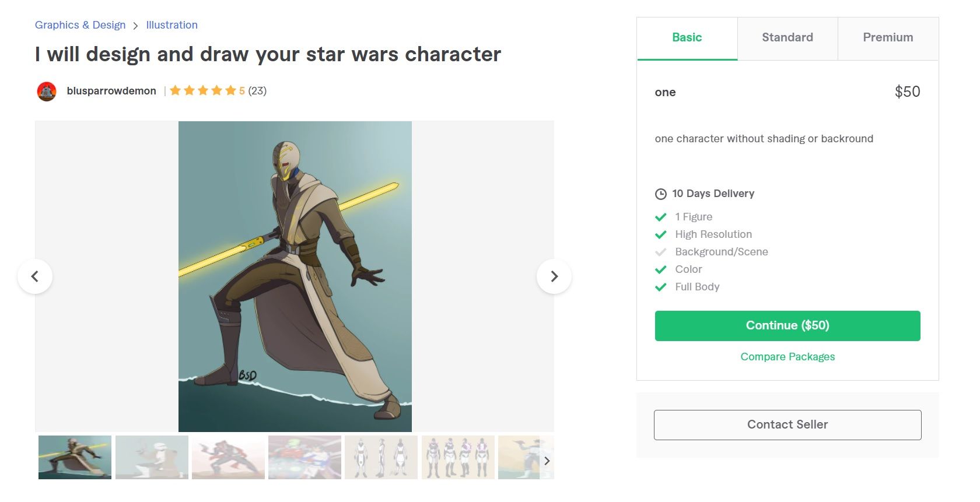Click the breadcrumb chevron separator
The height and width of the screenshot is (502, 980).
135,26
